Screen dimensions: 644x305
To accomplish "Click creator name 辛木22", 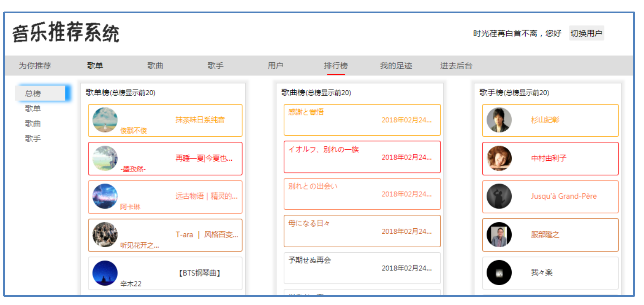I will point(131,284).
